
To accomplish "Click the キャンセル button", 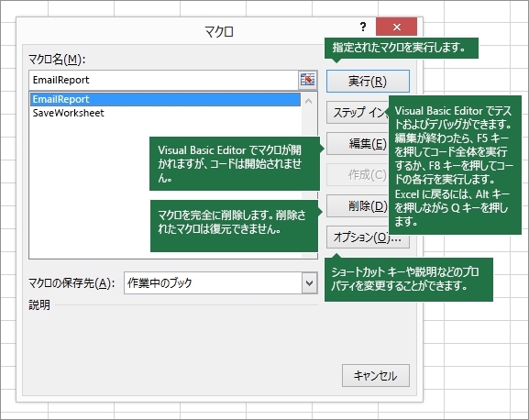I will pos(376,375).
